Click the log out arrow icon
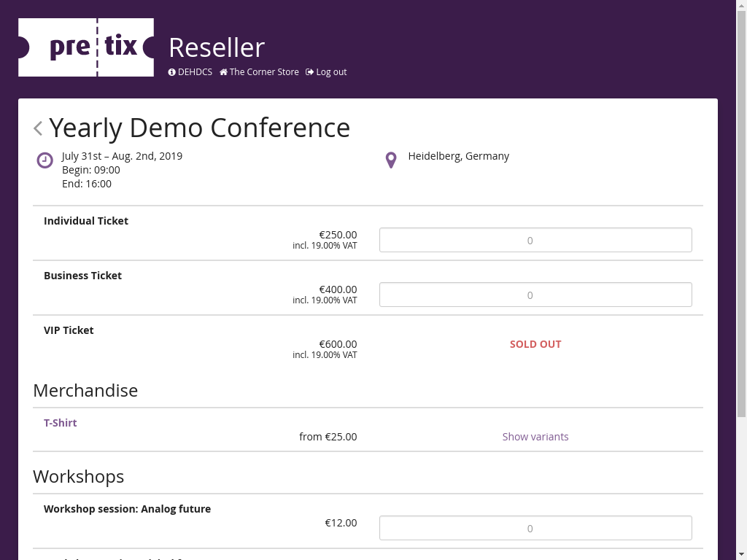The height and width of the screenshot is (560, 747). [310, 72]
